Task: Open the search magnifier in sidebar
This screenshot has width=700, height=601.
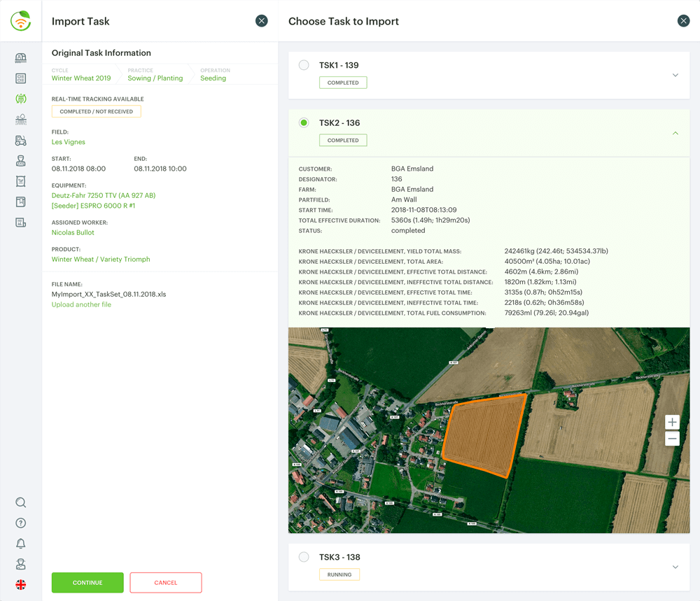Action: [21, 502]
